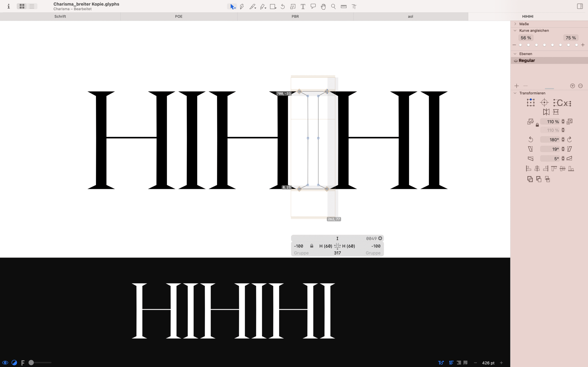The width and height of the screenshot is (588, 367).
Task: Select the Zoom magnifier tool
Action: tap(333, 7)
